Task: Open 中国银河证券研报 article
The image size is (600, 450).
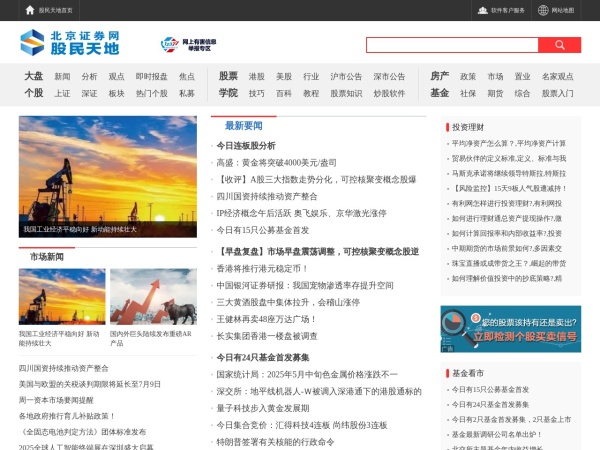Action: tap(305, 285)
